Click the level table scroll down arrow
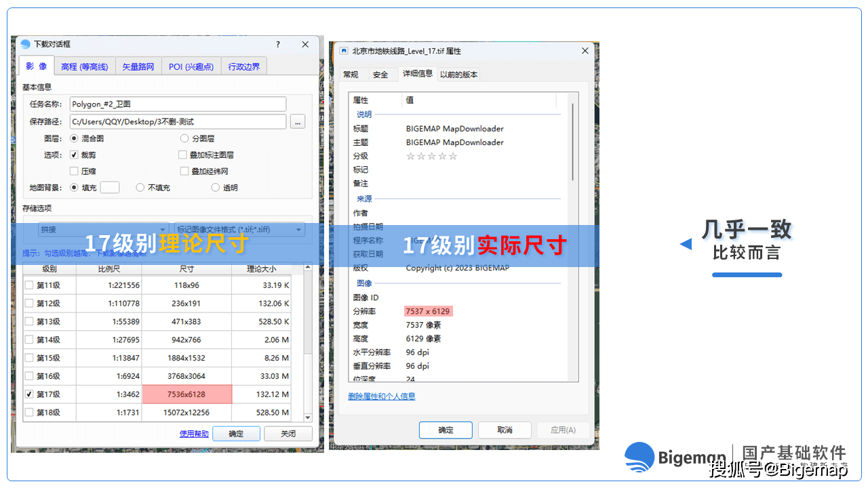868x488 pixels. tap(308, 417)
